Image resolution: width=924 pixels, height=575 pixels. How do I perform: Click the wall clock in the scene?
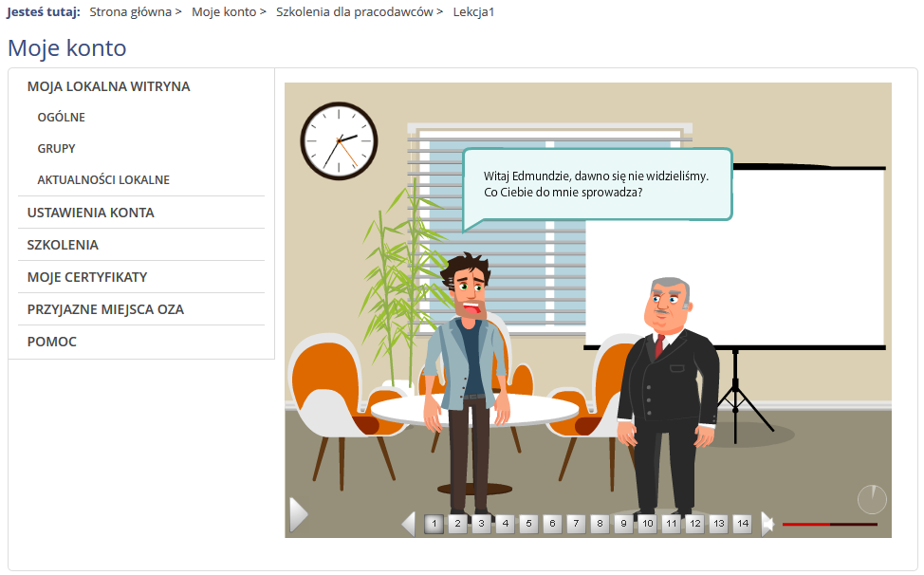pos(339,141)
